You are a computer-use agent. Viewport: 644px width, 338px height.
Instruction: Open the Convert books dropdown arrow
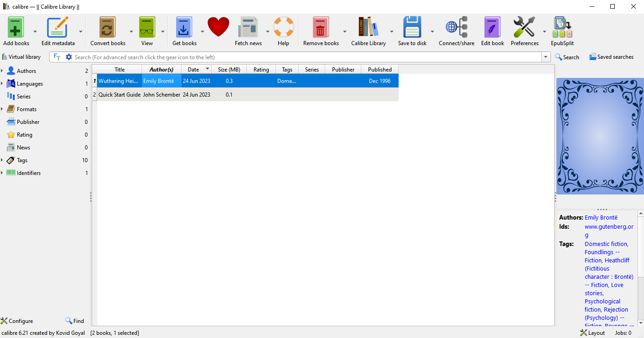131,31
